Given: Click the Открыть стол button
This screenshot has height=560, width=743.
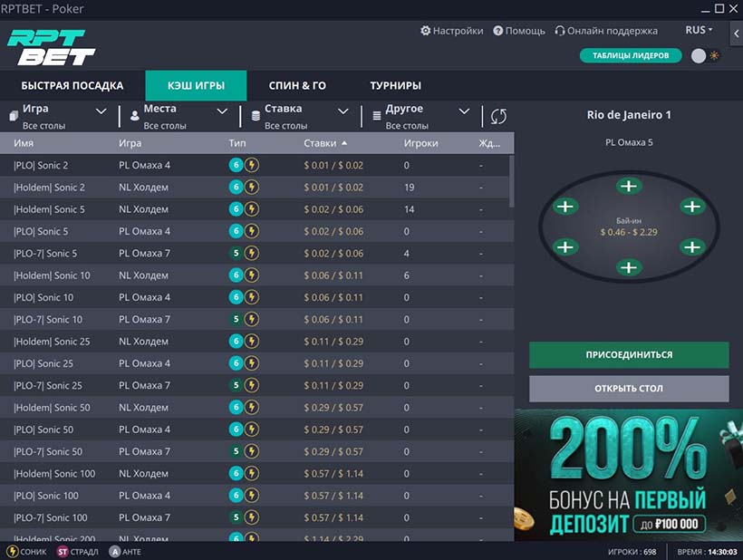Looking at the screenshot, I should tap(629, 389).
